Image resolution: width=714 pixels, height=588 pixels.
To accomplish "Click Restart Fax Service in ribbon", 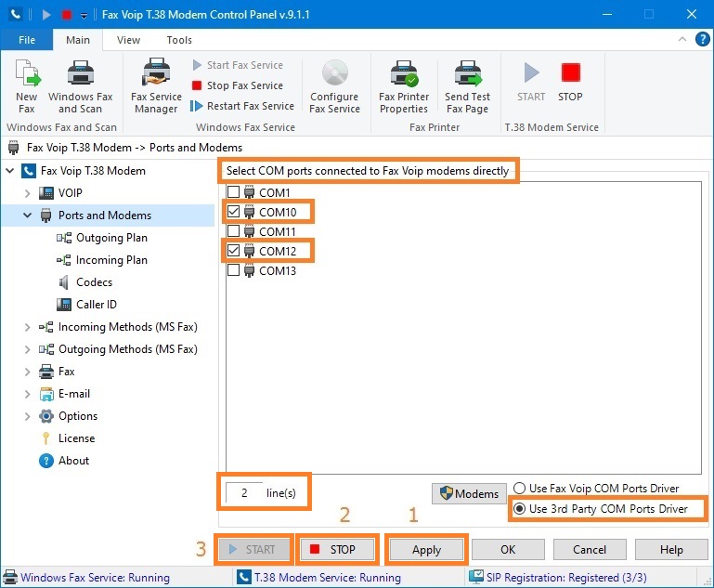I will point(242,106).
